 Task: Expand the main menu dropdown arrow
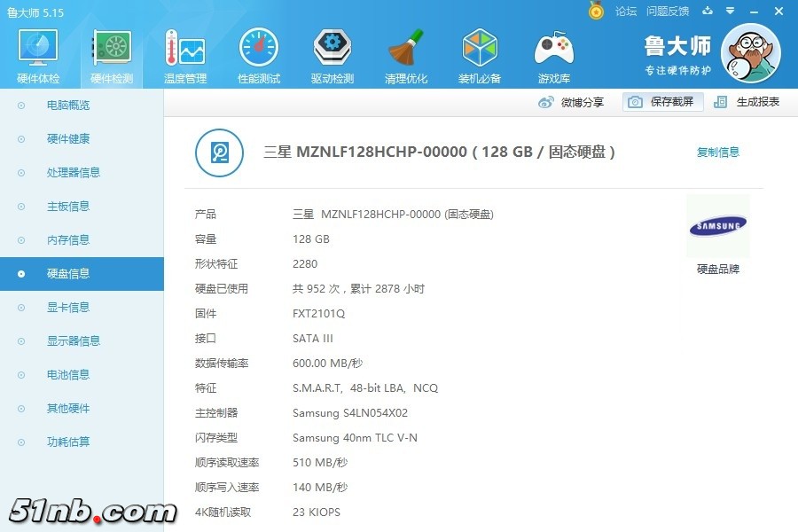pos(731,11)
